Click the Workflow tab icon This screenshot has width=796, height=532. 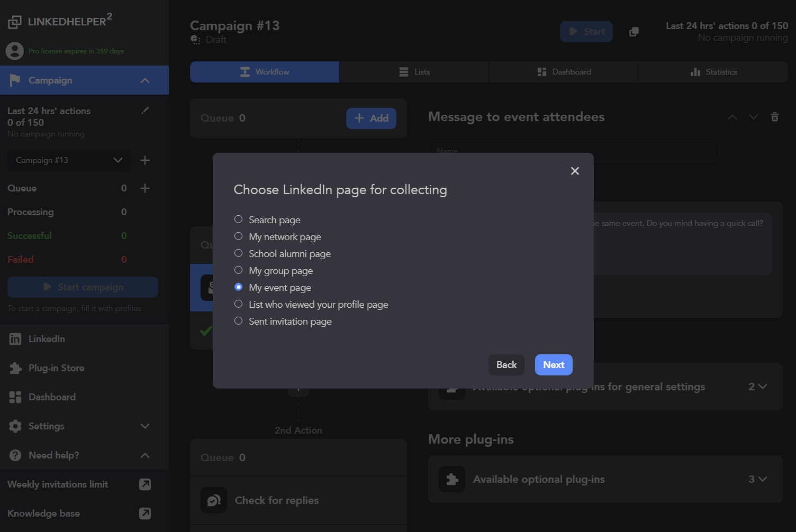click(245, 72)
